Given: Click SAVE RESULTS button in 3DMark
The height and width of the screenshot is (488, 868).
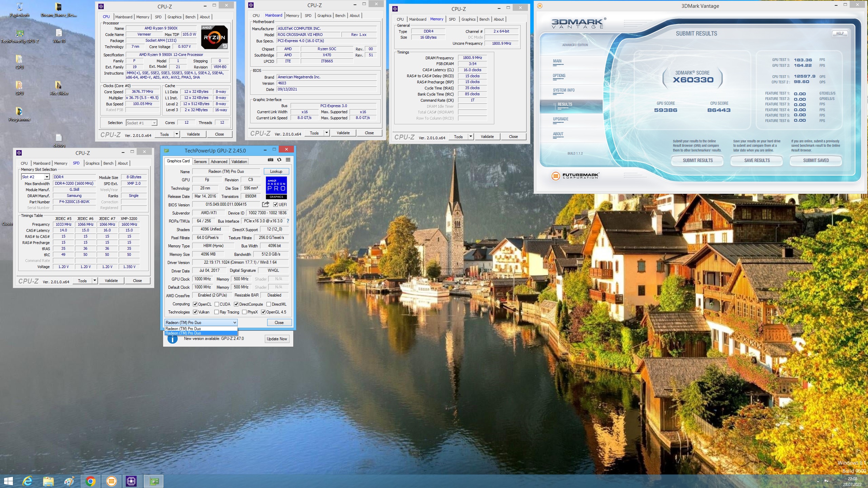Looking at the screenshot, I should pos(757,160).
